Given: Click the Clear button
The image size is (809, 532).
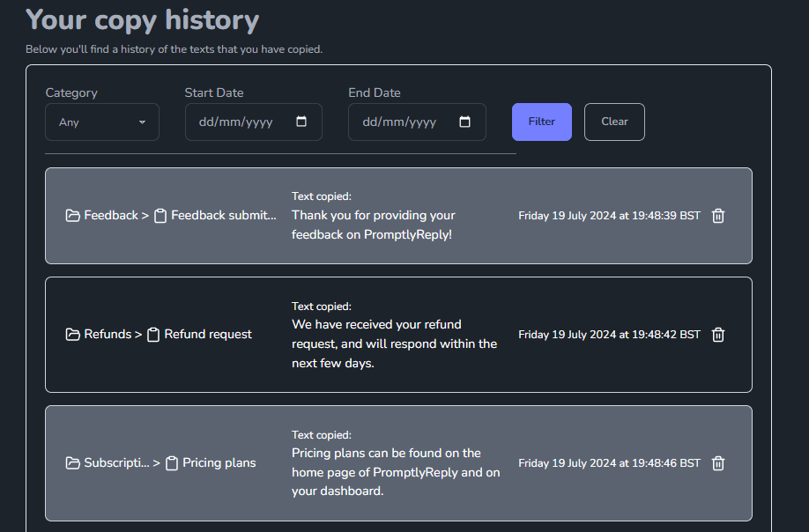Looking at the screenshot, I should click(x=614, y=122).
